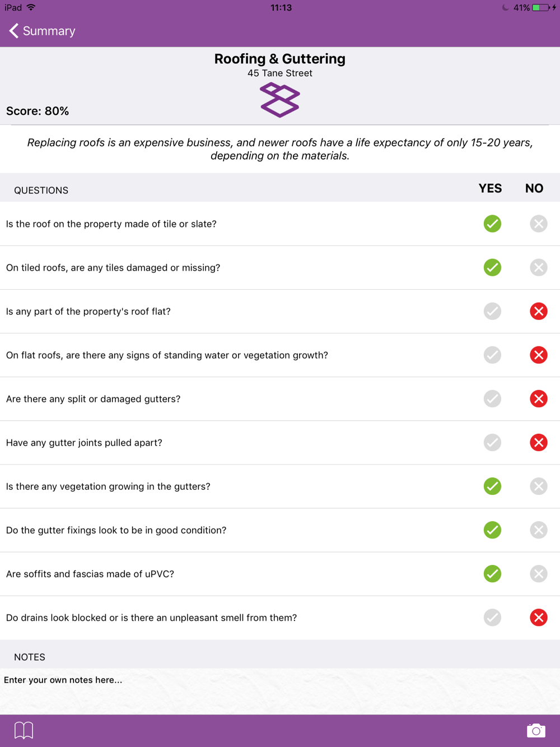This screenshot has width=560, height=747.
Task: Choose YES for standing water on flat roofs
Action: (492, 355)
